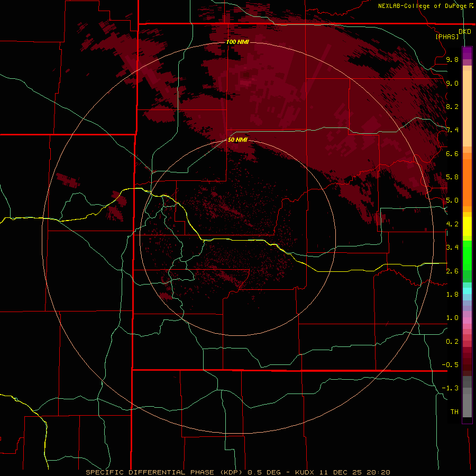
Task: Click the 0.2 value on the color scale
Action: pos(452,342)
